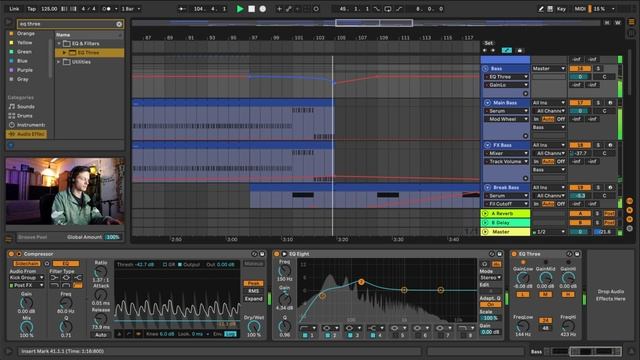Select EQ Eight filter node 2

[x=361, y=282]
